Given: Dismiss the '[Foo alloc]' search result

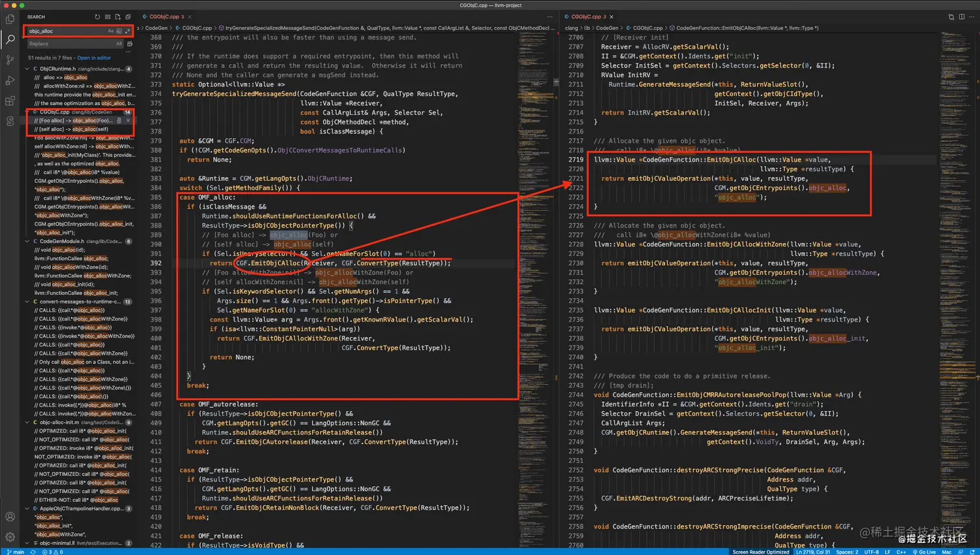Looking at the screenshot, I should point(128,121).
